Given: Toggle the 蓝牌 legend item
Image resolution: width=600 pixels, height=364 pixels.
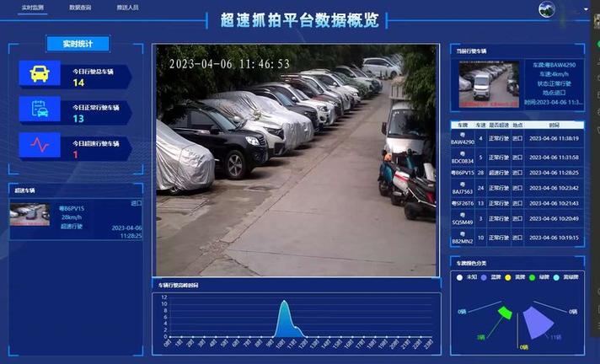Looking at the screenshot, I should 491,277.
